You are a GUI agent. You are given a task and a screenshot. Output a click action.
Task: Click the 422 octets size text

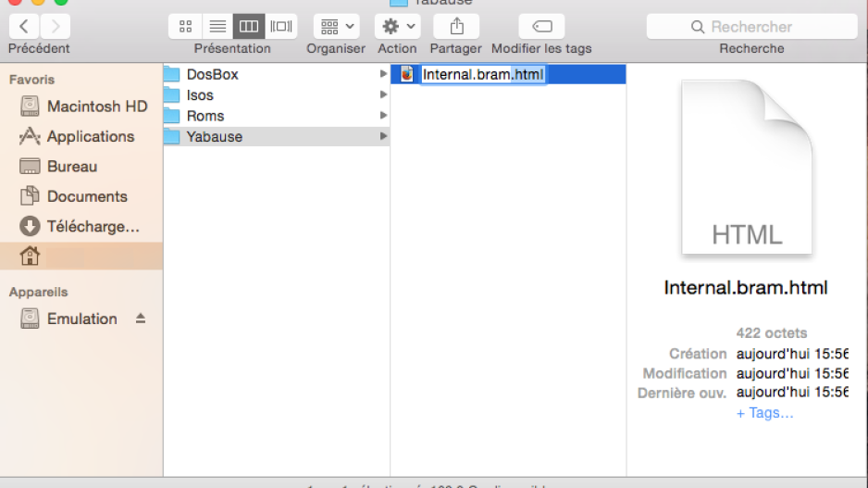tap(771, 333)
